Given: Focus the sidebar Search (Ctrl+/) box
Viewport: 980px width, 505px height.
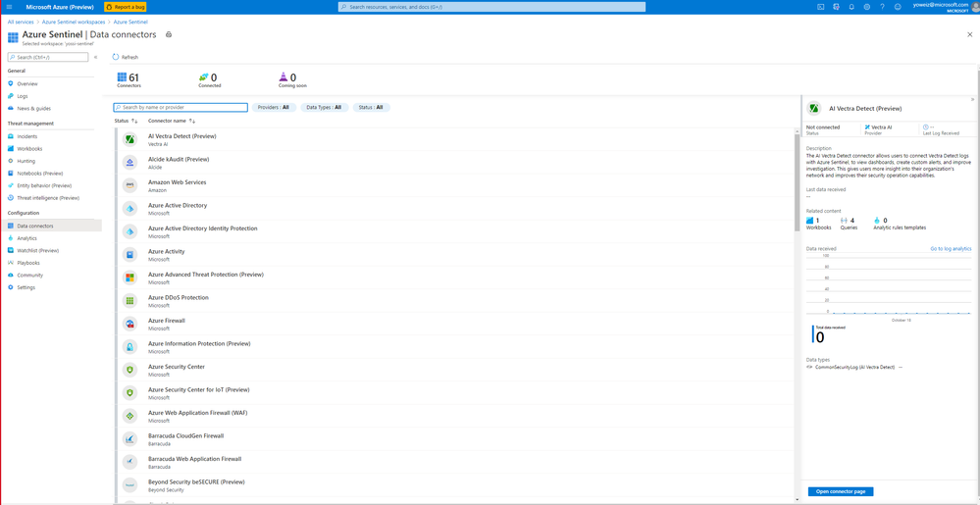Looking at the screenshot, I should pyautogui.click(x=47, y=57).
